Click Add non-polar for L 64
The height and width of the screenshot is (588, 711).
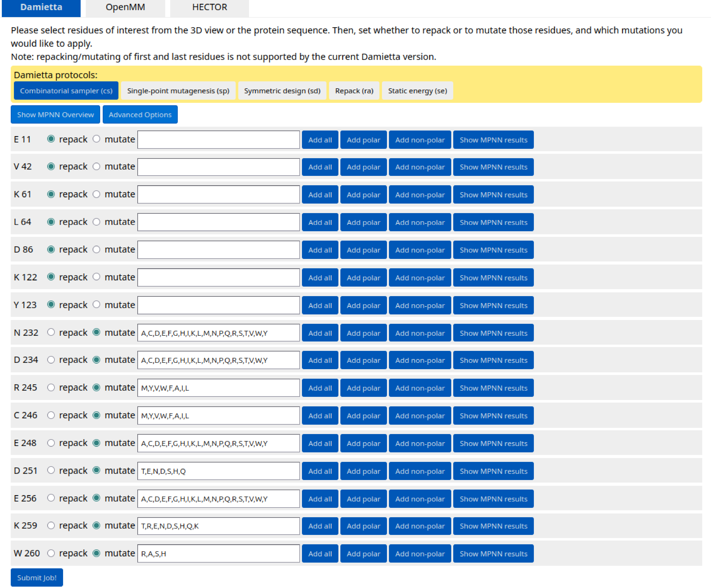pos(419,222)
